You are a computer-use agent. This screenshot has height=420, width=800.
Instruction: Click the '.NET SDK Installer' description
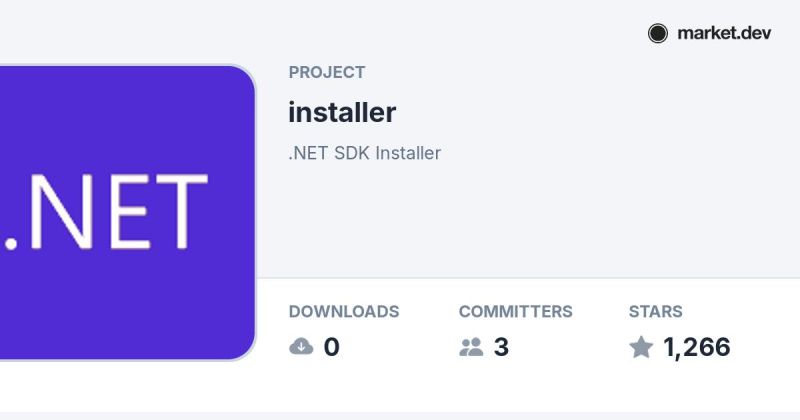tap(364, 153)
